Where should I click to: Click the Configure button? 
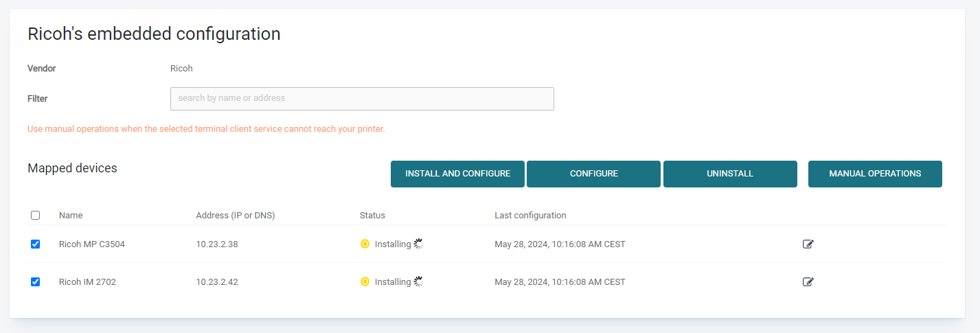(593, 174)
